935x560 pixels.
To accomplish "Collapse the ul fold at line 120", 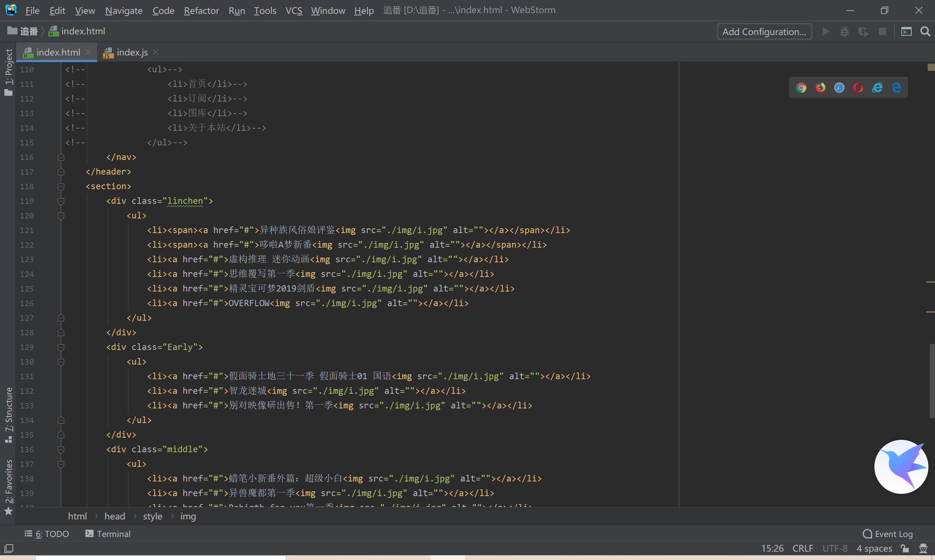I will click(x=61, y=216).
